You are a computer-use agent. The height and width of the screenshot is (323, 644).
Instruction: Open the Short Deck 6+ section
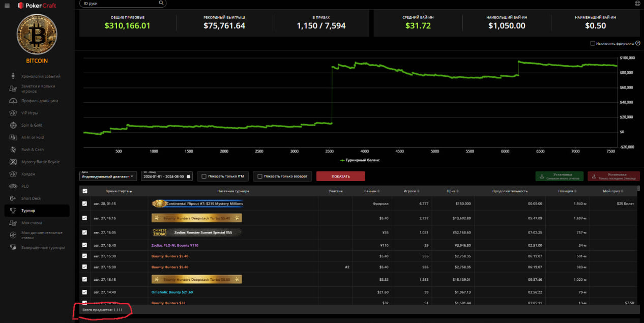31,198
